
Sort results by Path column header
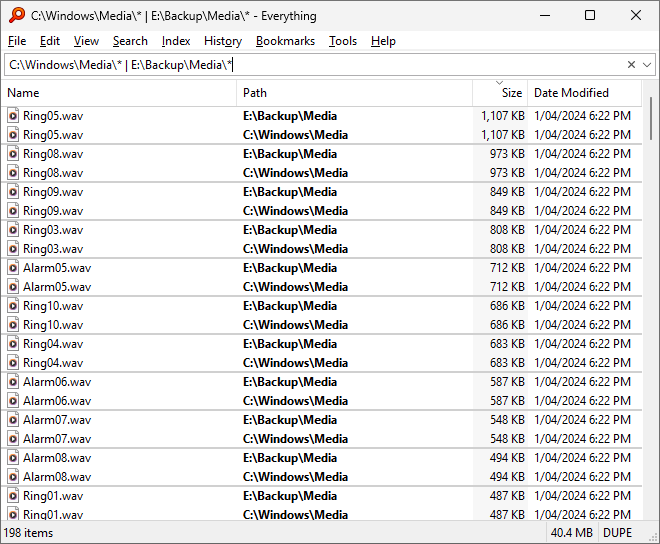click(x=354, y=93)
